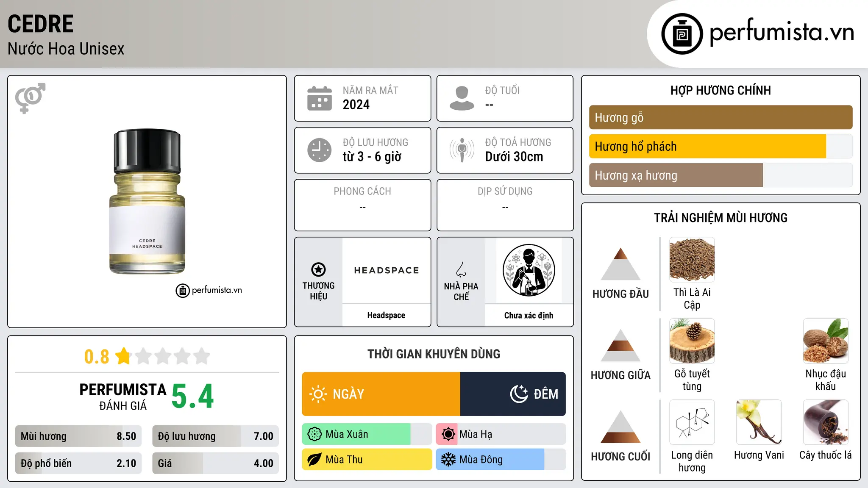Open the Cây thuốc lá note image
This screenshot has height=488, width=868.
click(x=826, y=422)
